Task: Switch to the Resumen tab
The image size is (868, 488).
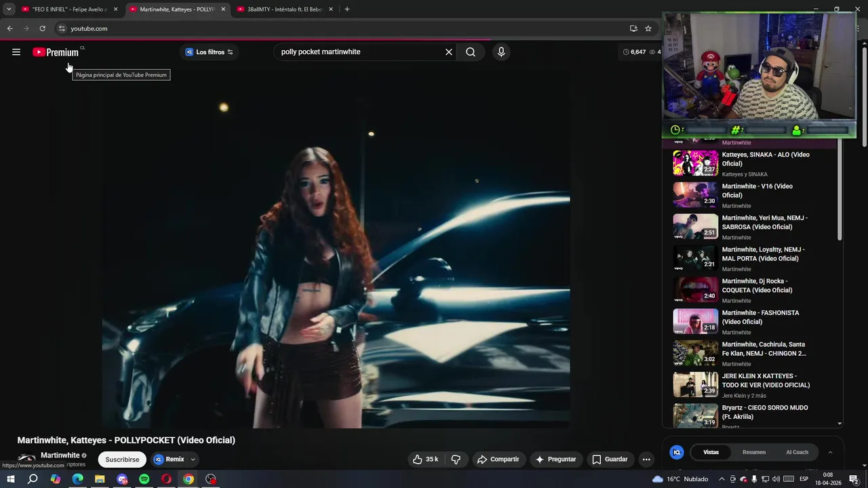Action: pyautogui.click(x=753, y=452)
